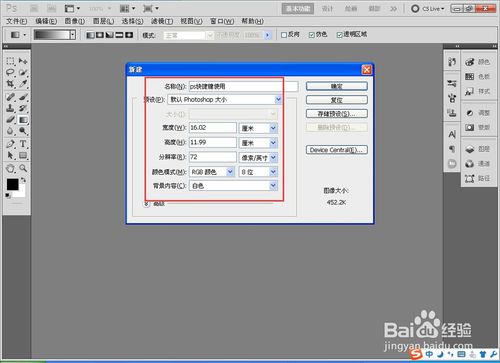Select the Lasso tool
This screenshot has width=500, height=363.
point(10,72)
